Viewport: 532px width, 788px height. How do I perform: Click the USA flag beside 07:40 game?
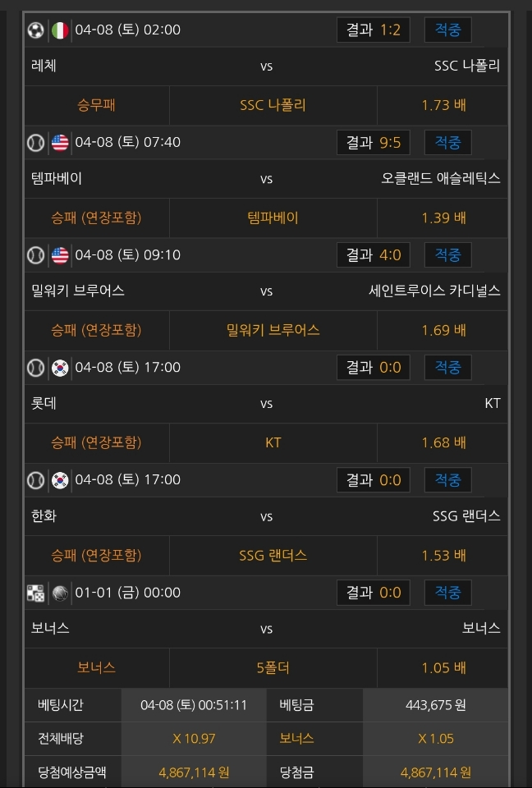tap(60, 143)
